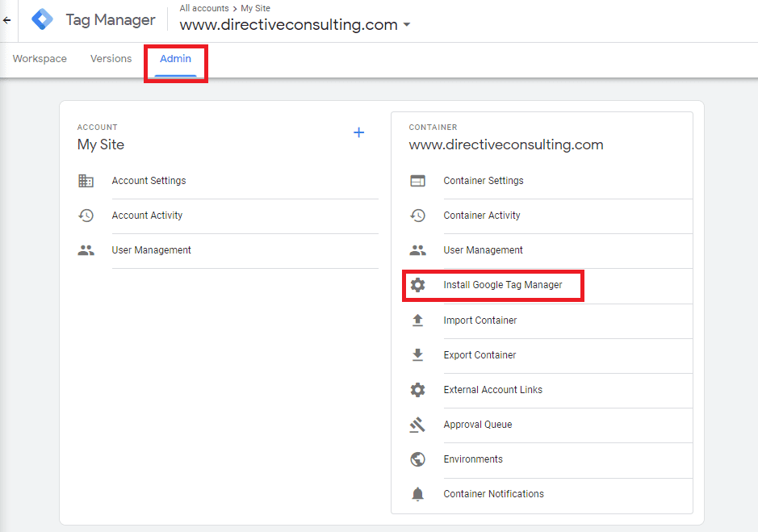Click the Environments globe icon

tap(417, 459)
